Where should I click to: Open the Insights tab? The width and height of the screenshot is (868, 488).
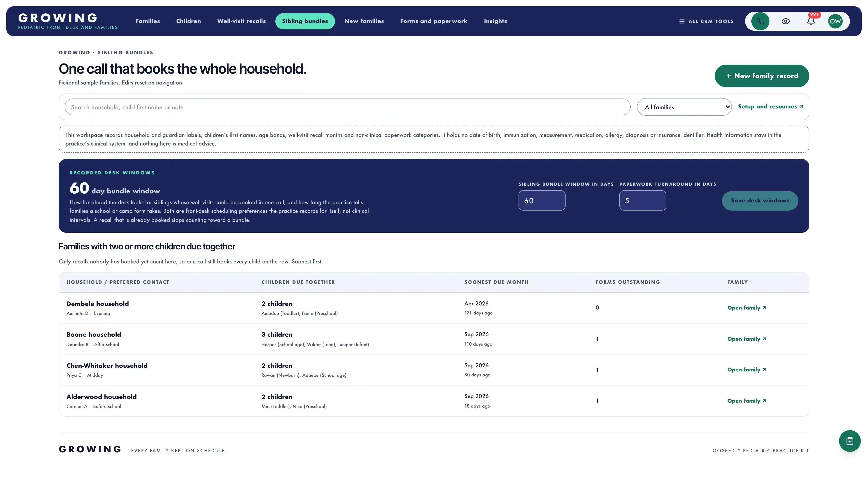point(495,21)
